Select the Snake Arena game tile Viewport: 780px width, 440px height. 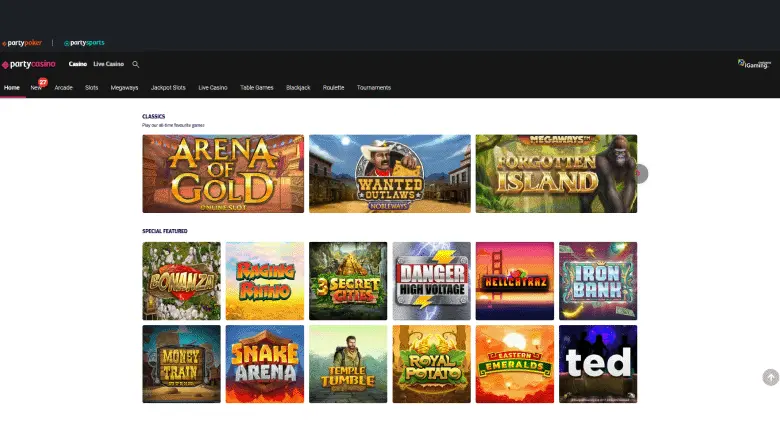265,363
